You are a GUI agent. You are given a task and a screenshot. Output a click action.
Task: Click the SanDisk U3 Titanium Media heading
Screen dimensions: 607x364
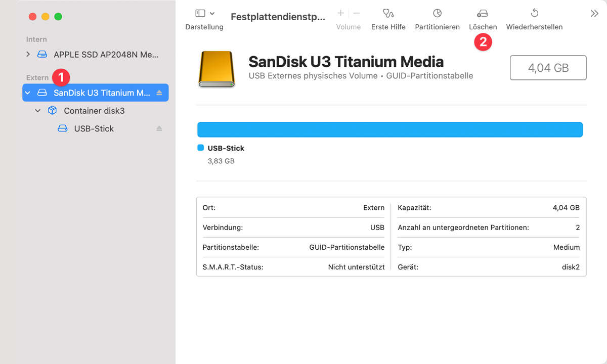(x=346, y=62)
